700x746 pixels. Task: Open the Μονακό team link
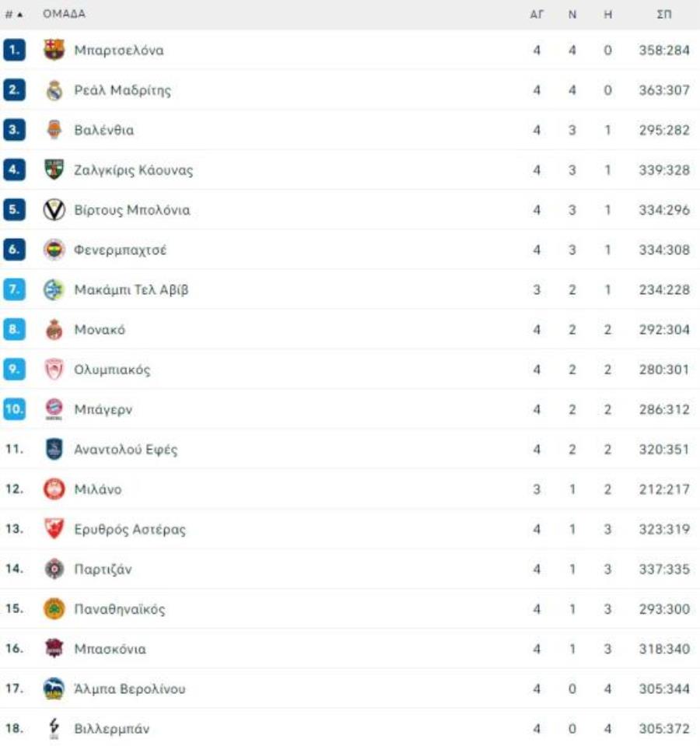click(100, 329)
